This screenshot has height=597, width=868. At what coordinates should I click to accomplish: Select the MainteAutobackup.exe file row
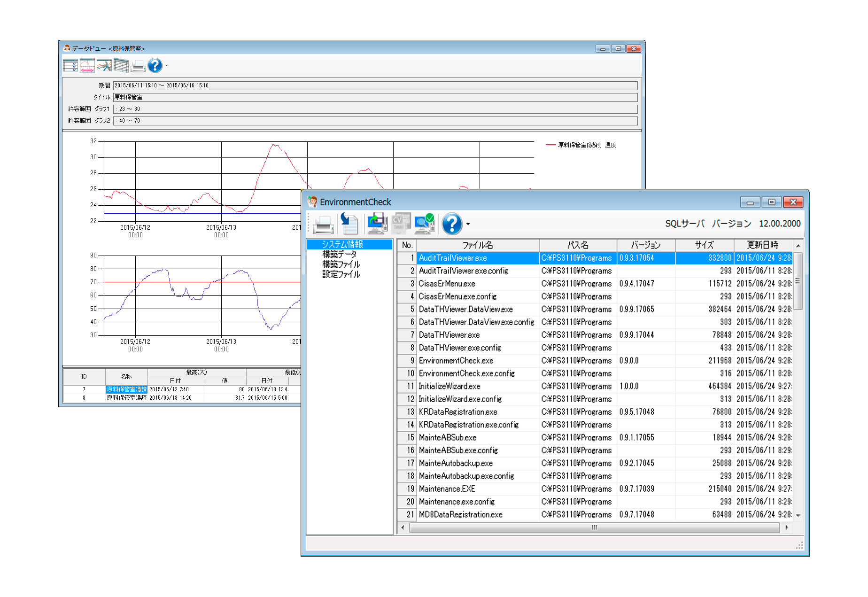[x=595, y=463]
